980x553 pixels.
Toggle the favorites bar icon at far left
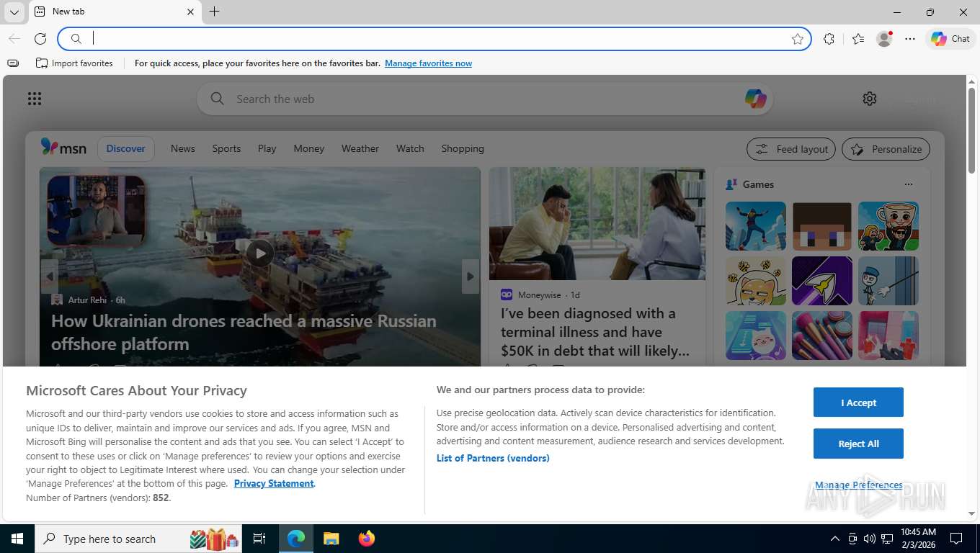[x=13, y=63]
